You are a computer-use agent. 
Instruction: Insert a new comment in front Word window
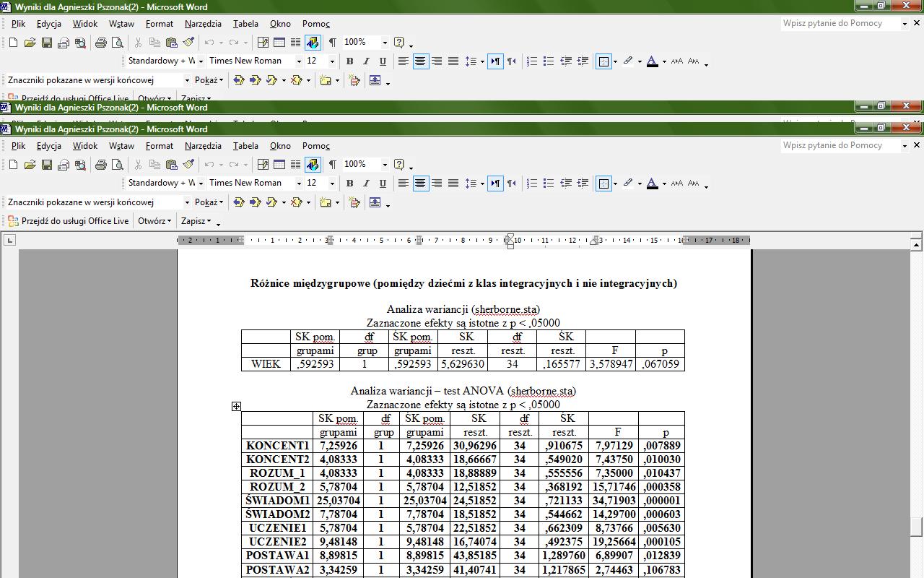[x=326, y=202]
